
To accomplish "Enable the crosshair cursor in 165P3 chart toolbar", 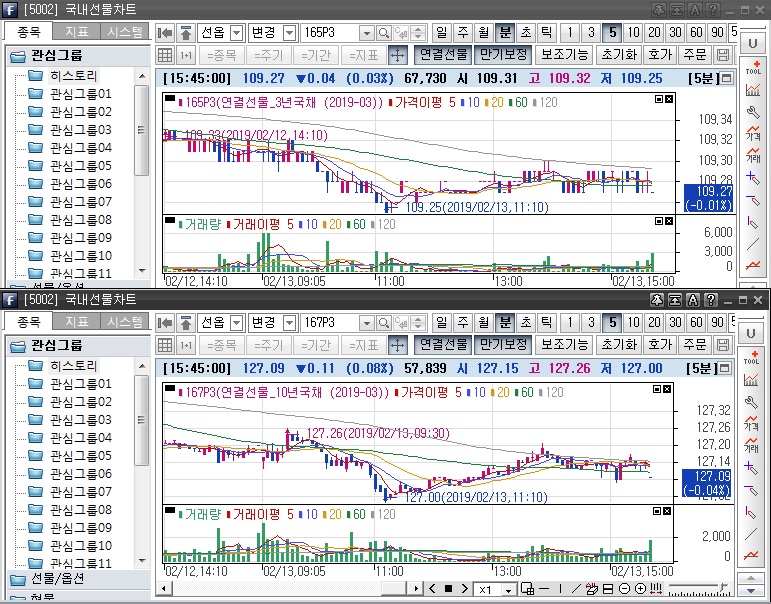I will [397, 54].
